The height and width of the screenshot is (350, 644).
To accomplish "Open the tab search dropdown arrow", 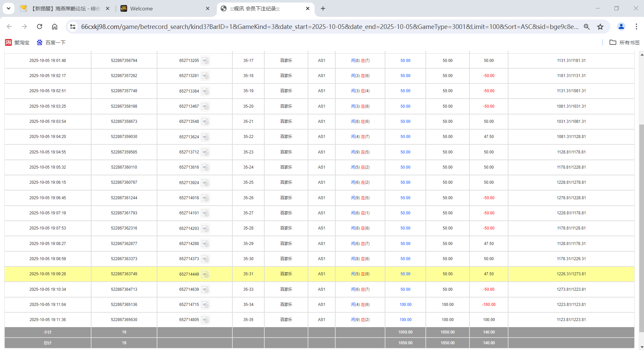I will pyautogui.click(x=8, y=8).
